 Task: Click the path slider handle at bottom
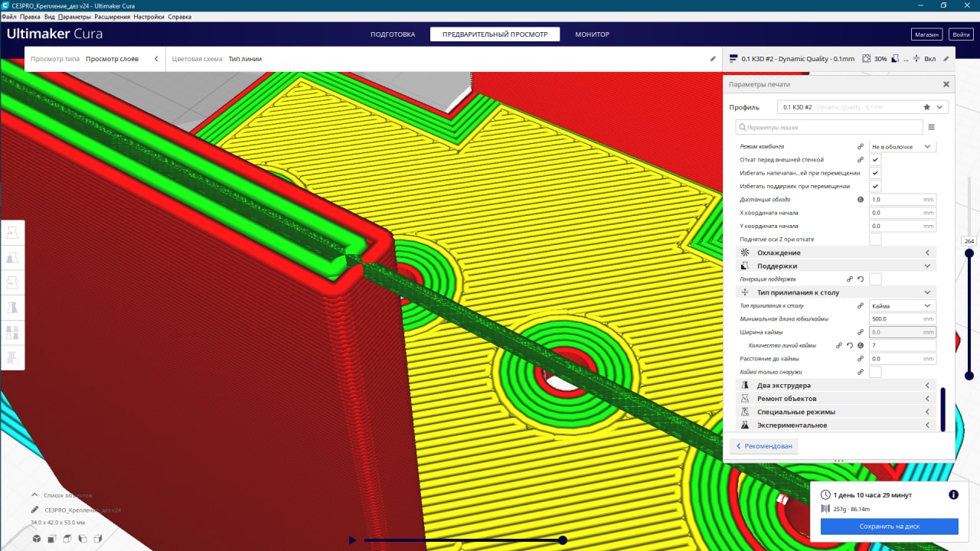pos(563,540)
